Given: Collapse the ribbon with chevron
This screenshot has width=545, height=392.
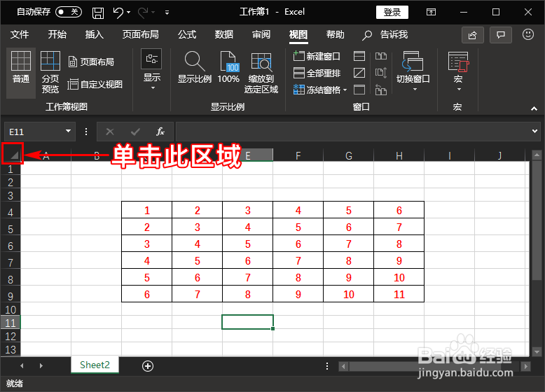Looking at the screenshot, I should pos(534,108).
